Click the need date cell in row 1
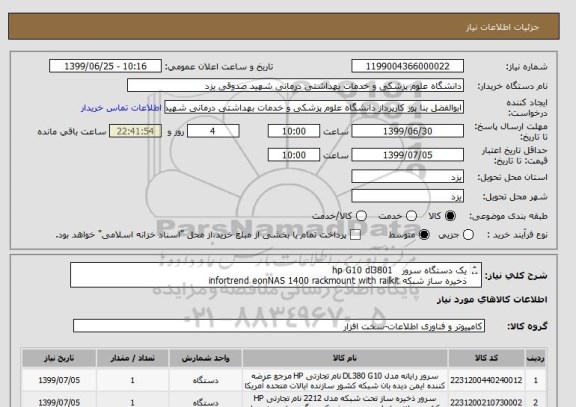Screen dimensions: 576x407 (x=59, y=381)
